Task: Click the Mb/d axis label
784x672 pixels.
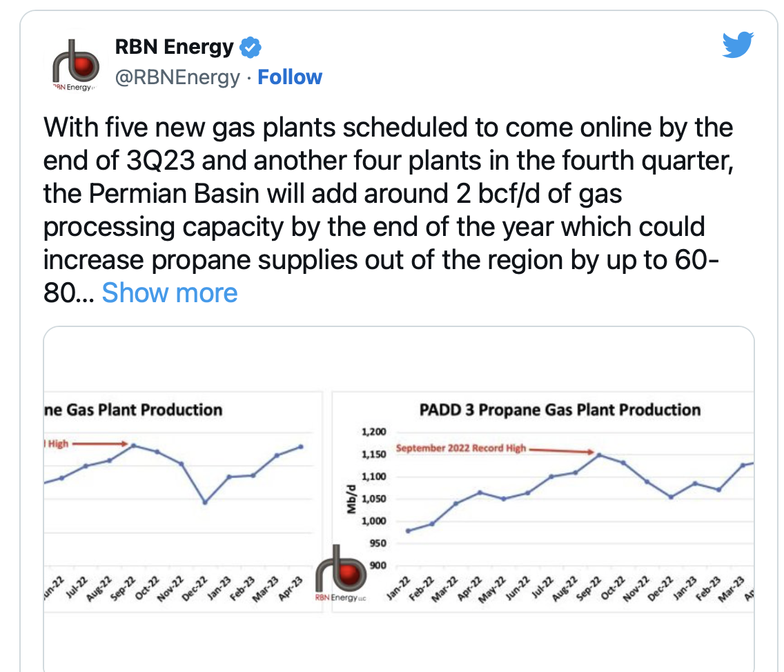Action: (351, 499)
